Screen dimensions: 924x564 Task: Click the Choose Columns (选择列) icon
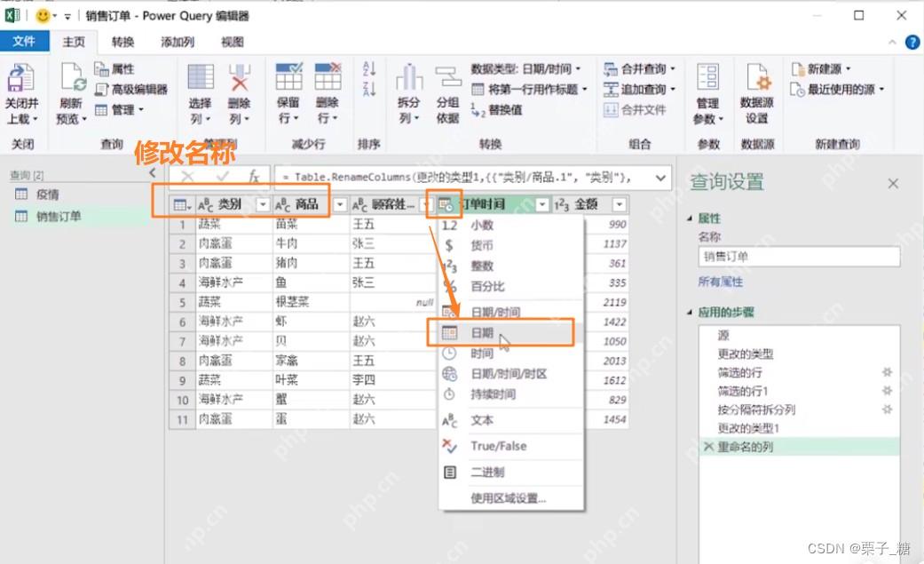(x=201, y=78)
